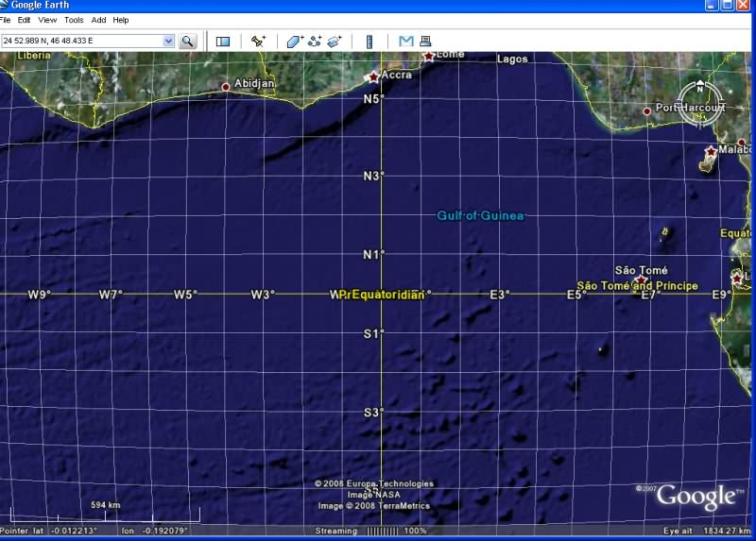Click the Accra capital star marker

point(373,77)
